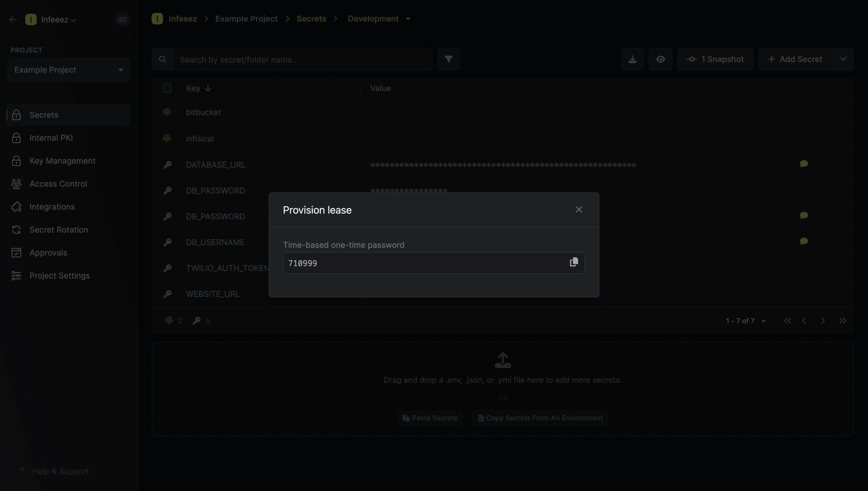This screenshot has width=868, height=491.
Task: Select the bitbucket dynamic secret row
Action: [x=503, y=112]
